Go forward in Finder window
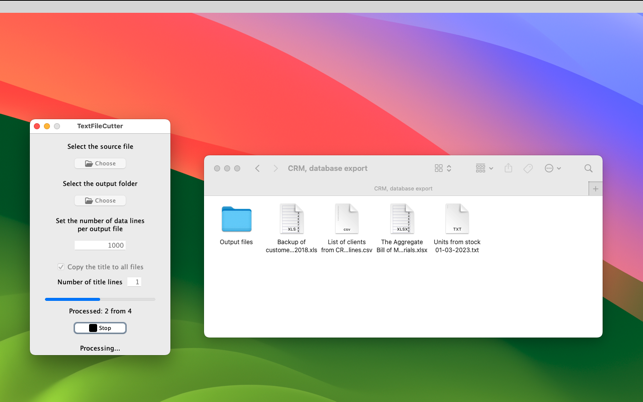The height and width of the screenshot is (402, 643). (x=276, y=168)
